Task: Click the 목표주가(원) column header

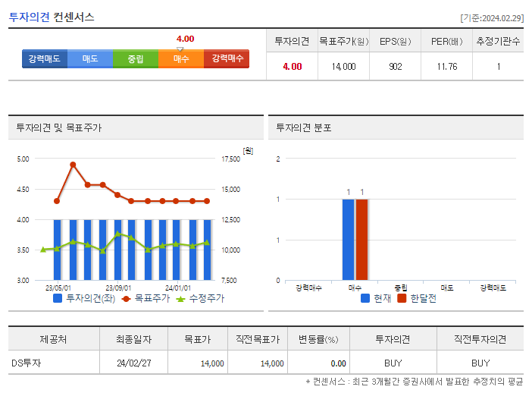Action: (344, 41)
